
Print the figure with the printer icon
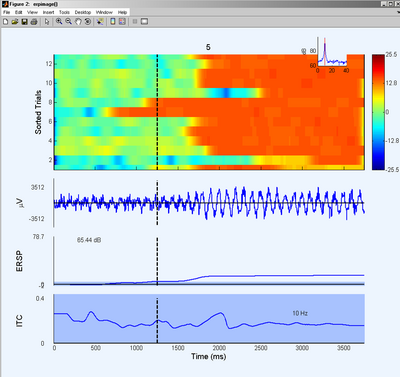pos(34,22)
